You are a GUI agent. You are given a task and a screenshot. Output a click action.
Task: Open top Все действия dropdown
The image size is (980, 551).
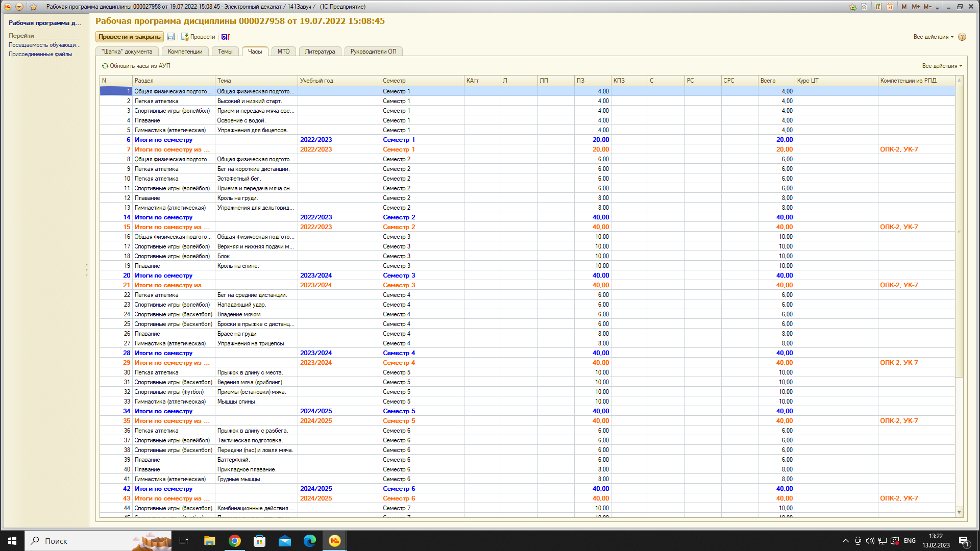933,37
